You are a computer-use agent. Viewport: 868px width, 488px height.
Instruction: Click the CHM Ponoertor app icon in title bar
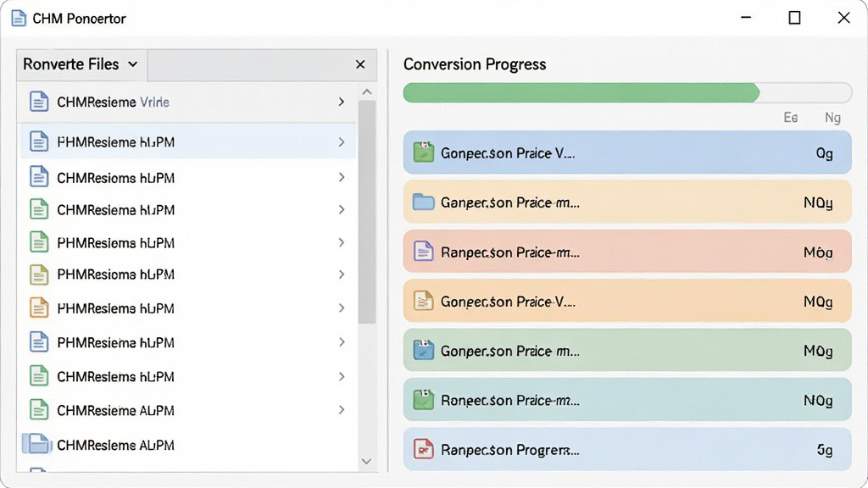19,19
